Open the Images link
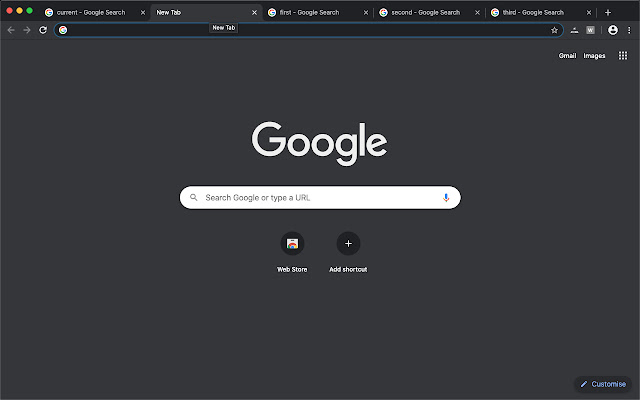Image resolution: width=640 pixels, height=400 pixels. tap(594, 56)
